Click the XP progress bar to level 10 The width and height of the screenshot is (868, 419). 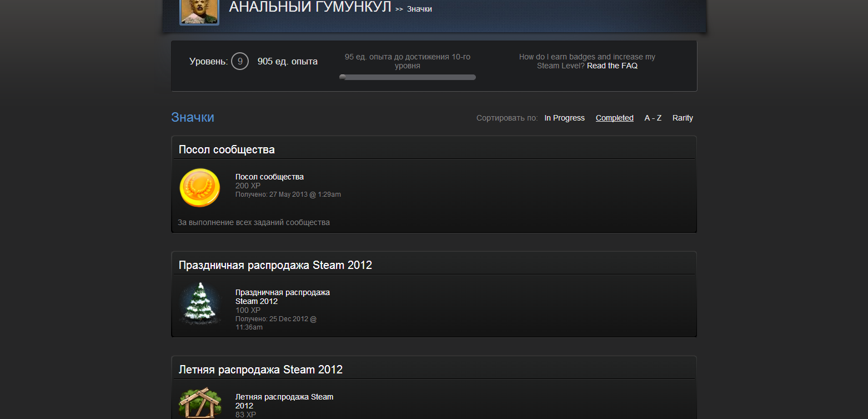408,77
